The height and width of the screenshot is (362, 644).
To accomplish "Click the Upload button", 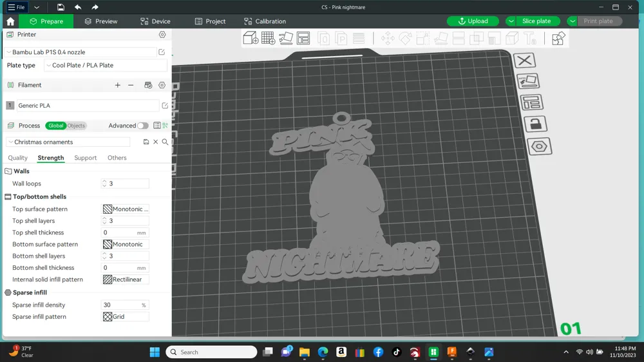I will pyautogui.click(x=473, y=21).
